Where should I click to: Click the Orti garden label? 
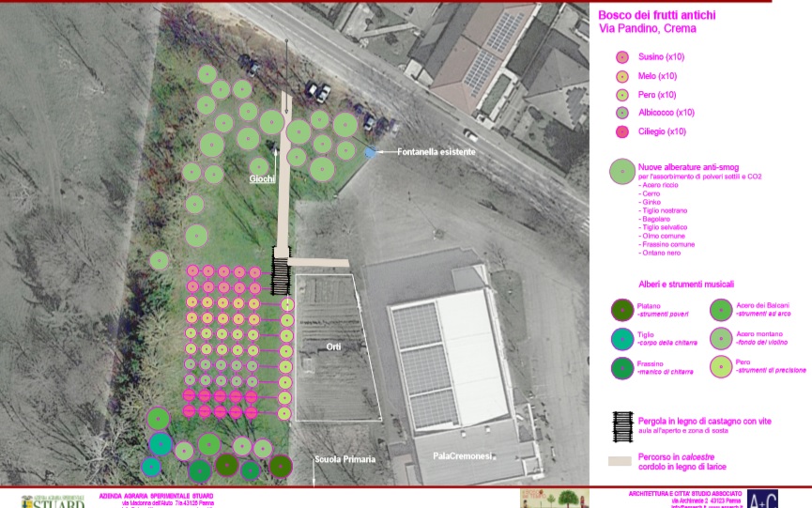[x=333, y=347]
